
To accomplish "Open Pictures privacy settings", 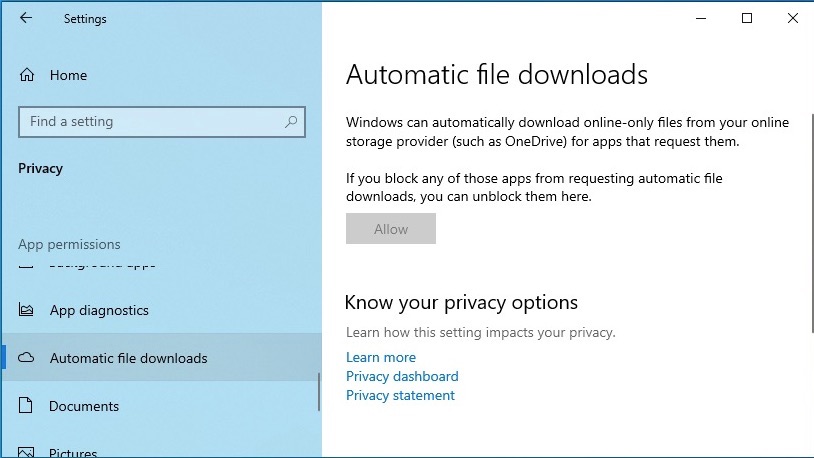I will pos(73,451).
